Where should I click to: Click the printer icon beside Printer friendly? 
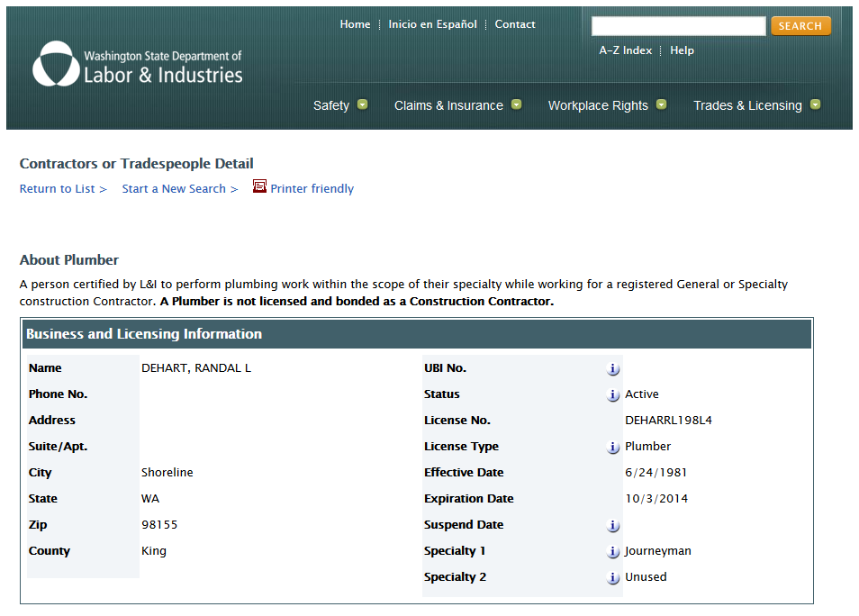pyautogui.click(x=259, y=187)
